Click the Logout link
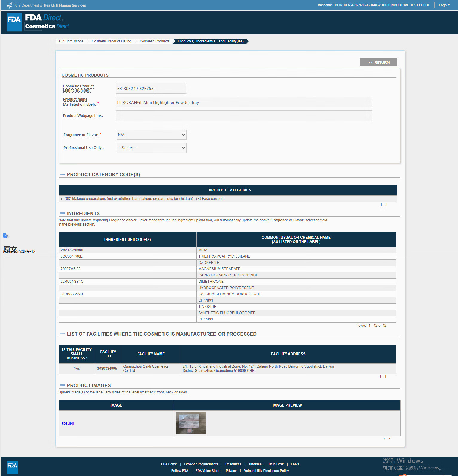 (x=444, y=5)
